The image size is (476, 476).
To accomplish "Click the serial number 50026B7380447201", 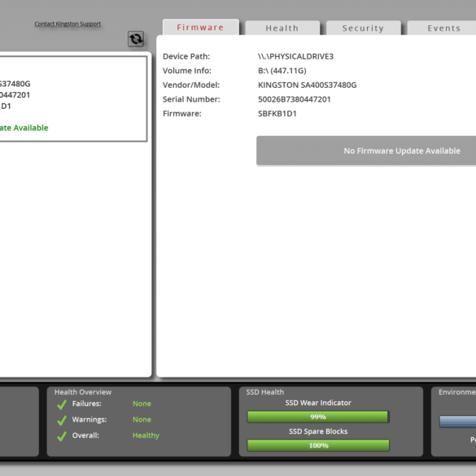I will (x=295, y=99).
